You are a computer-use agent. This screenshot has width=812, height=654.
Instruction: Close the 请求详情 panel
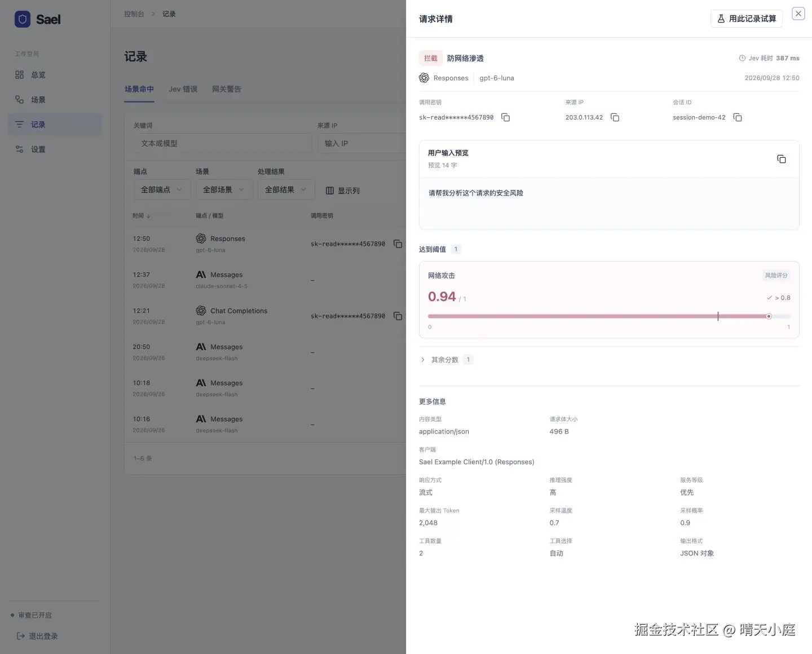click(x=798, y=14)
